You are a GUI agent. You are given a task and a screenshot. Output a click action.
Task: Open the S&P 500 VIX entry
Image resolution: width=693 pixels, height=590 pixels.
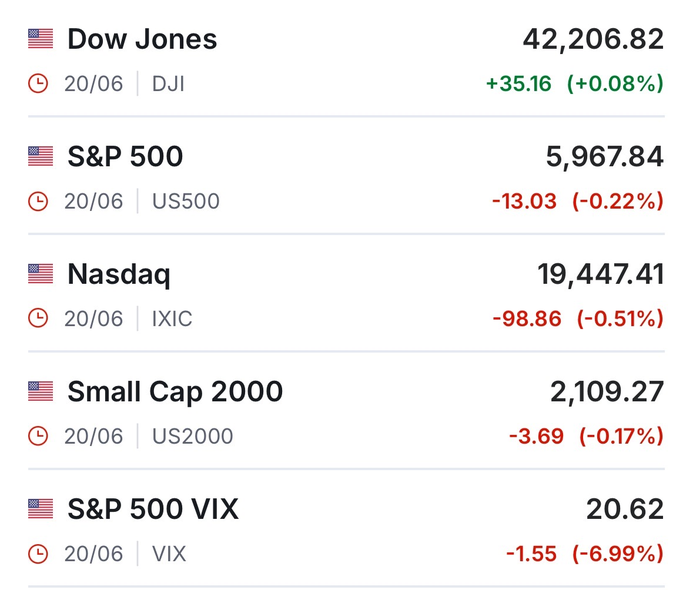click(x=153, y=509)
